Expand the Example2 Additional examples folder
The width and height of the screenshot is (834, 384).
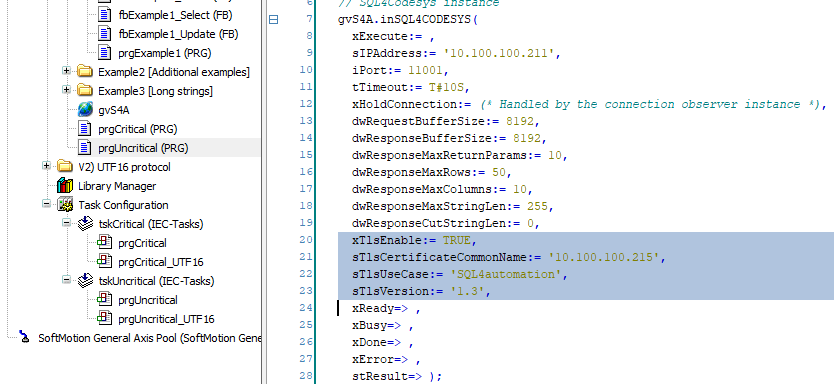[x=66, y=71]
